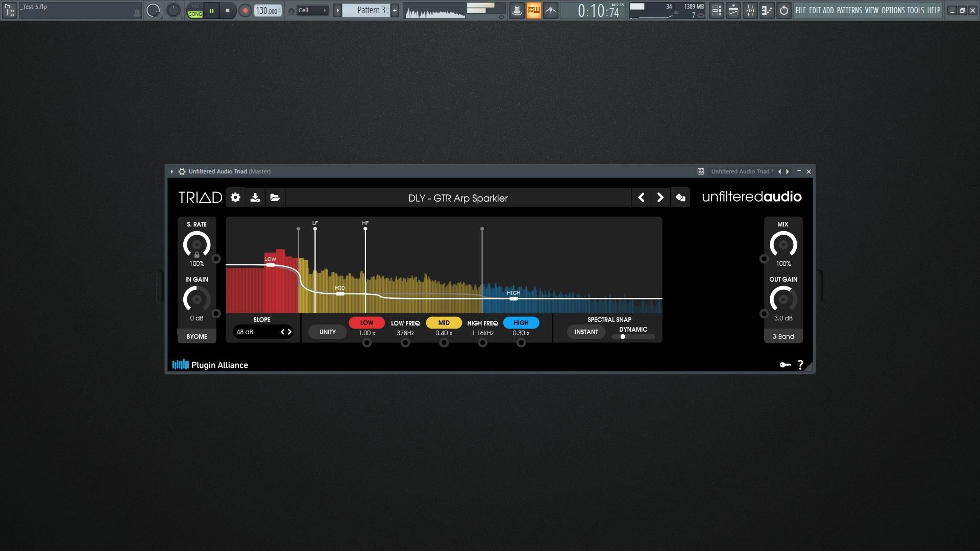The width and height of the screenshot is (980, 551).
Task: Click the UNITY button
Action: pyautogui.click(x=327, y=332)
